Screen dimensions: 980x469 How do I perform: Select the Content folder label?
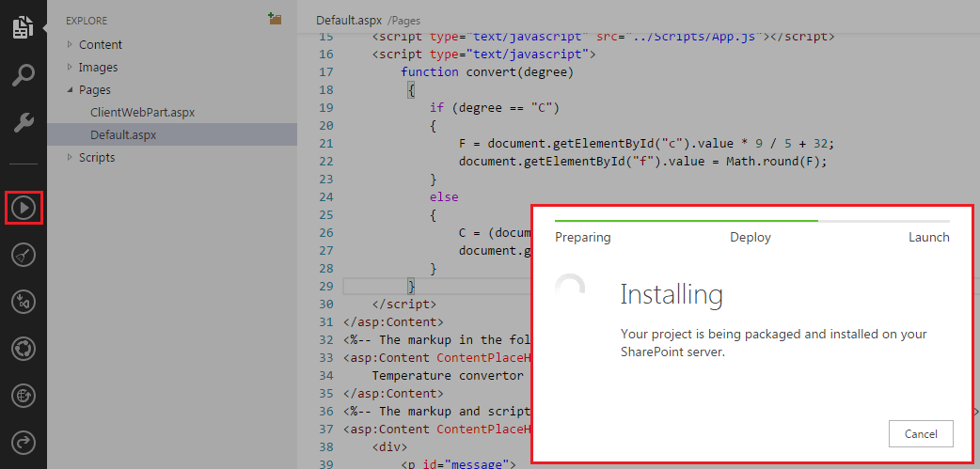(101, 44)
